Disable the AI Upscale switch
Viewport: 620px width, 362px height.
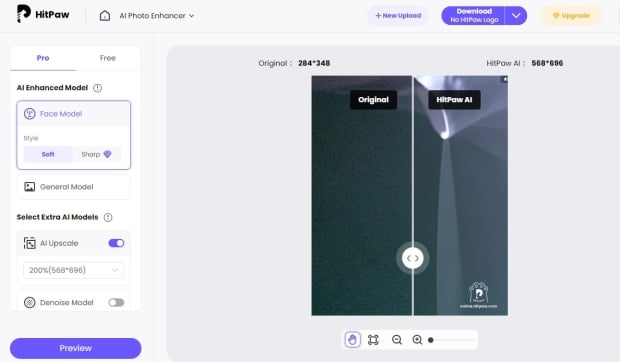(x=116, y=243)
